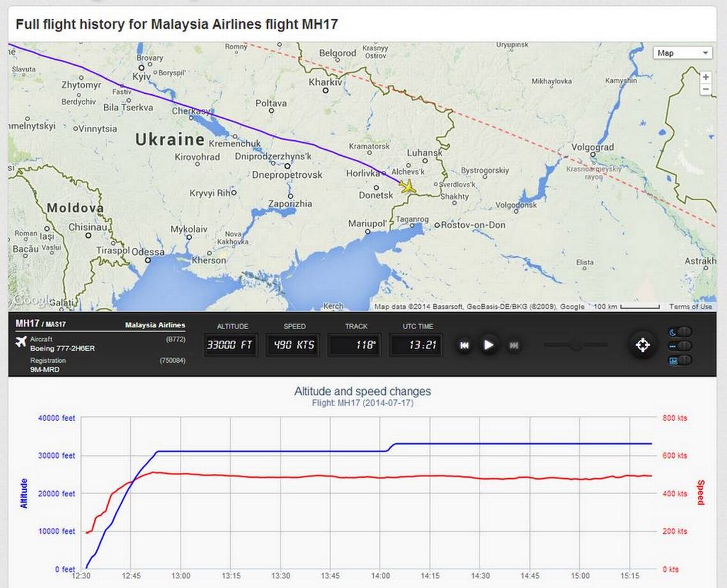
Task: Click the 800 kts axis label
Action: (x=675, y=418)
